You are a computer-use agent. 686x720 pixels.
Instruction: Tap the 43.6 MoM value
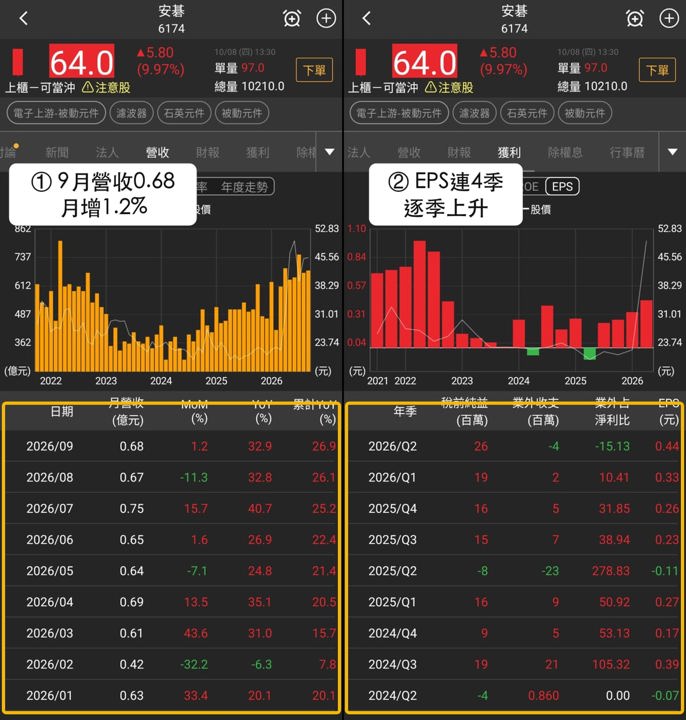[x=196, y=633]
